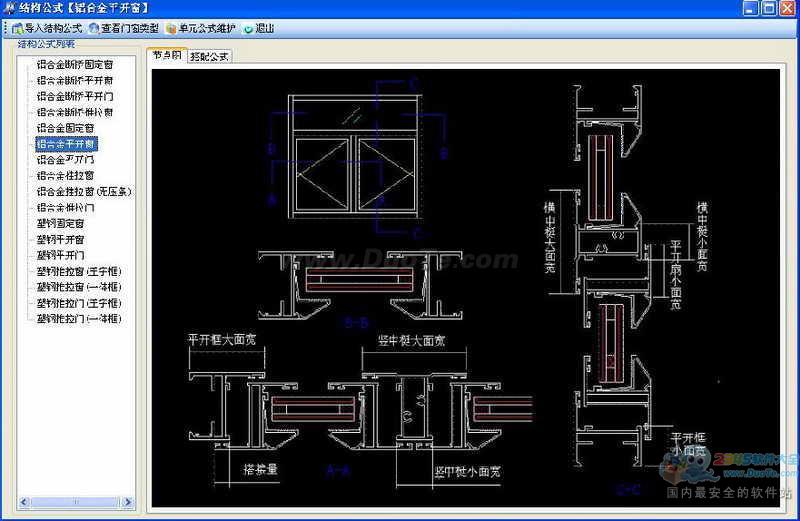Switch to the 节点图 tab

pos(167,55)
